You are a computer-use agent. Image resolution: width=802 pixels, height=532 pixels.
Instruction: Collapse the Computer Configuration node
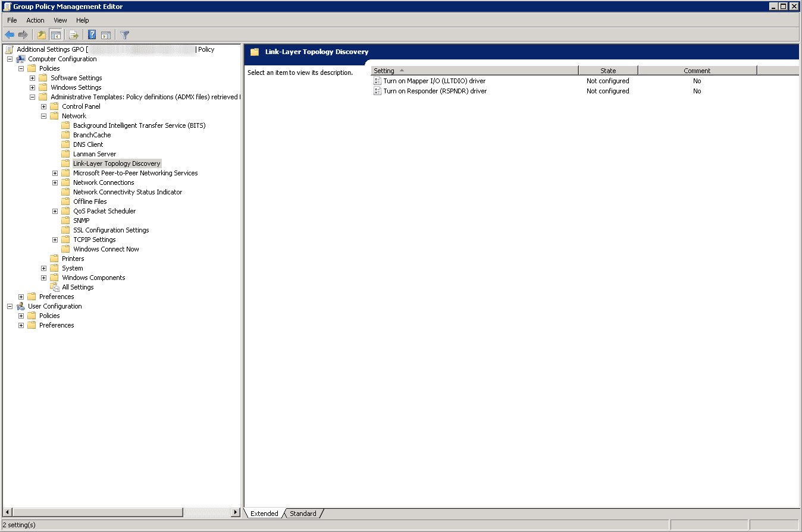click(10, 59)
